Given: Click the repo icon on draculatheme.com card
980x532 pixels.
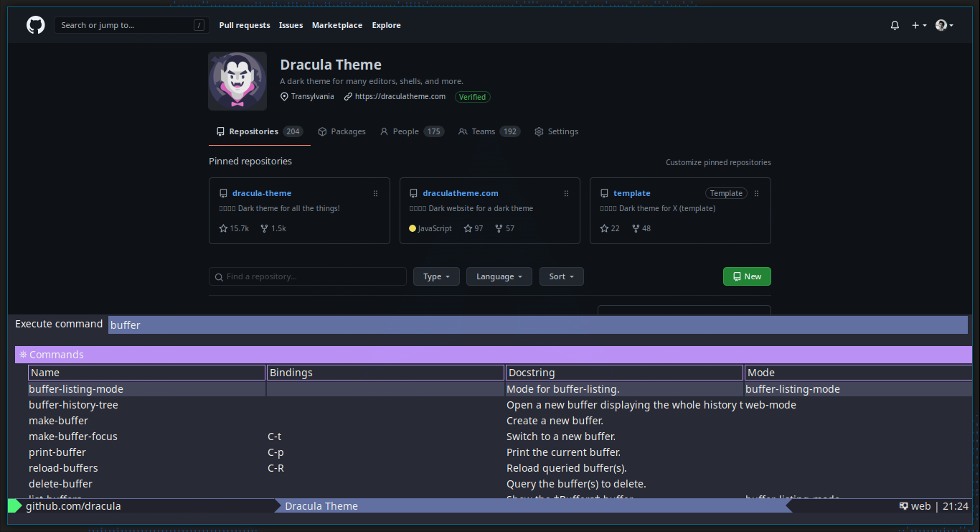Looking at the screenshot, I should [x=413, y=193].
